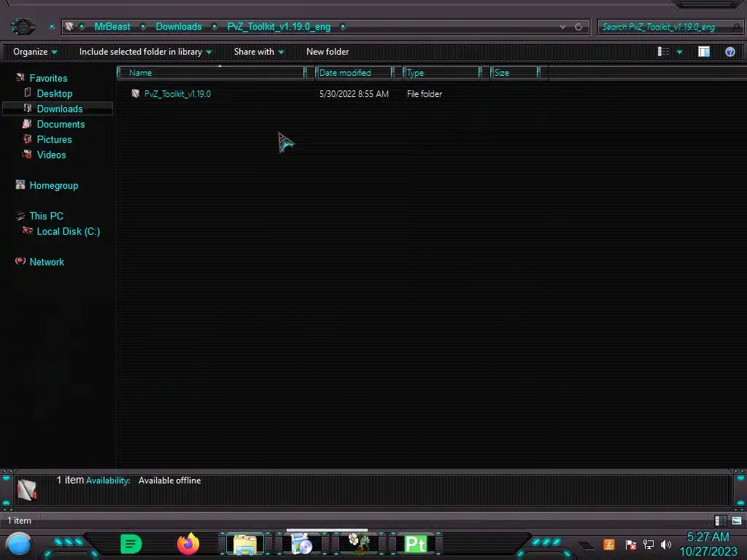Select Homegroup in the navigation pane

click(53, 185)
